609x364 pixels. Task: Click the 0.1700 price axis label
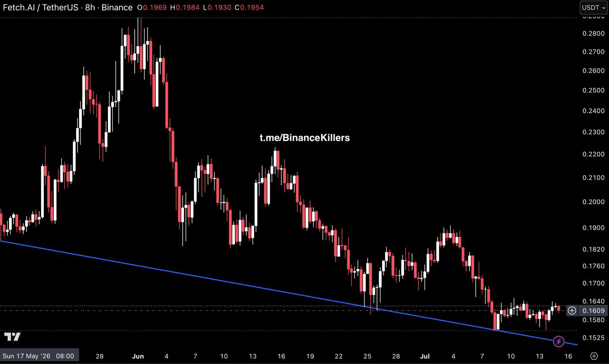tap(593, 283)
